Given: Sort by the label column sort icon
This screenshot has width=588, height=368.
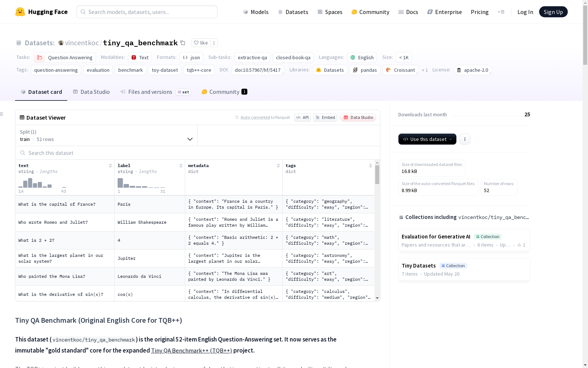Looking at the screenshot, I should click(x=181, y=166).
